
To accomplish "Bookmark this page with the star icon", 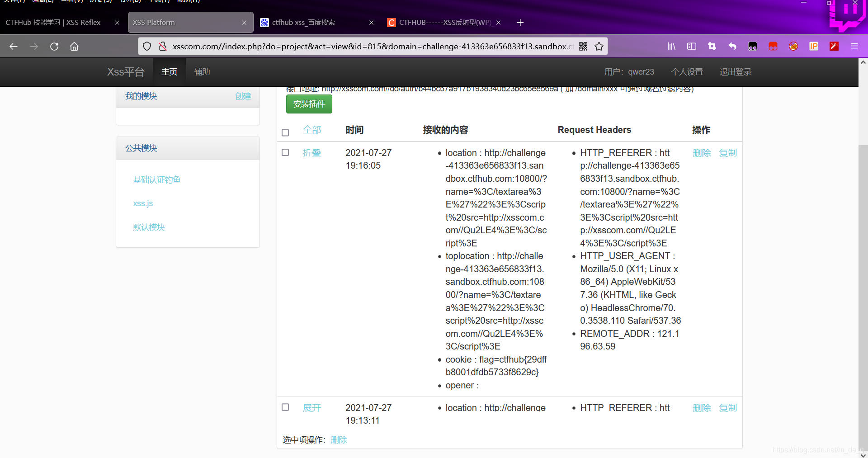I will click(x=599, y=47).
